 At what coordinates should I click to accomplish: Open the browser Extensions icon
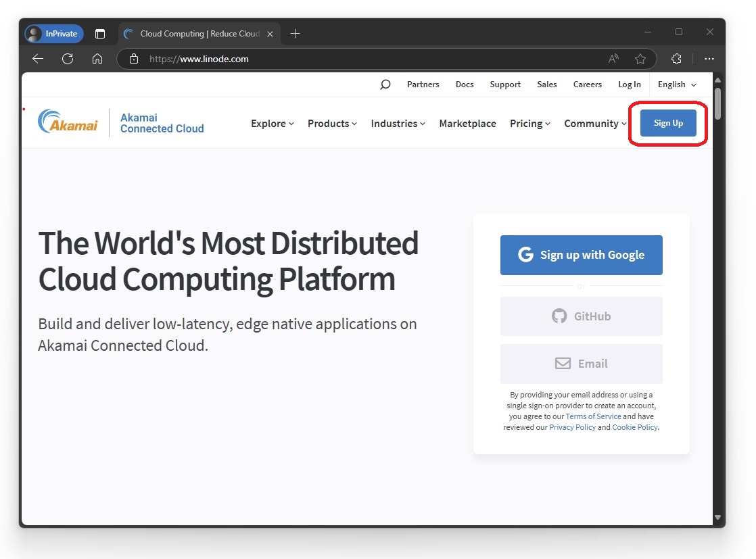(676, 59)
